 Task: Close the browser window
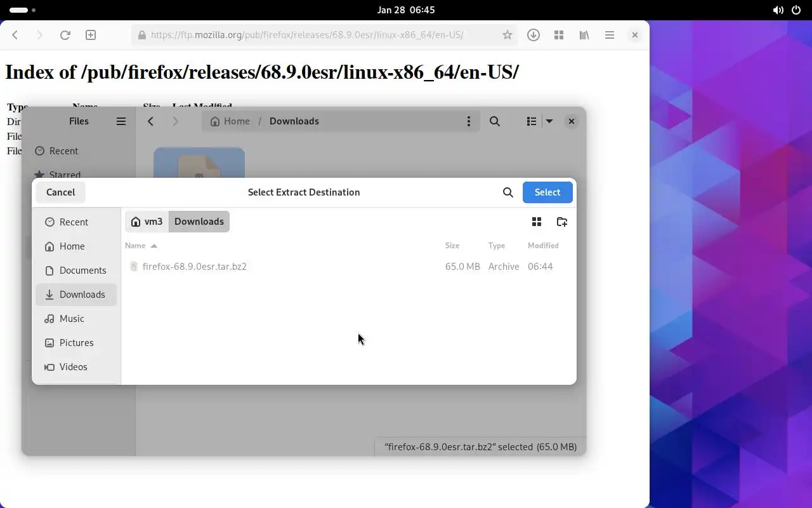click(635, 35)
